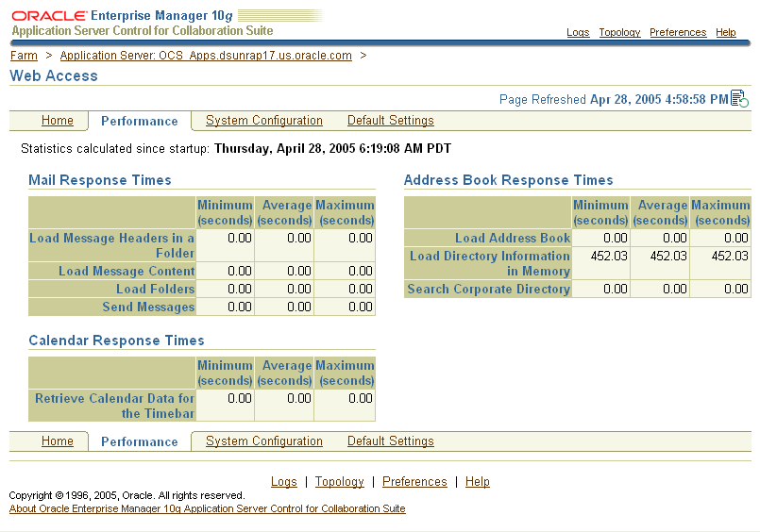Screen dimensions: 760x532
Task: Click the page refresh icon
Action: coord(739,99)
